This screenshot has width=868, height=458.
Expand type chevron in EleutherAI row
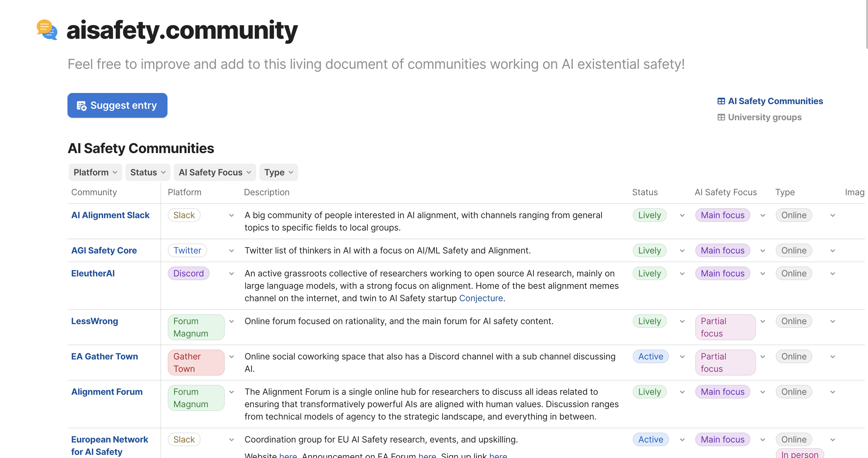tap(833, 274)
